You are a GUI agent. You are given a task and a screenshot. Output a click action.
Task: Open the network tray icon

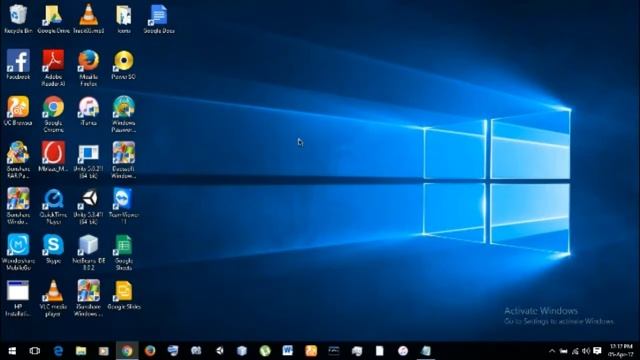point(575,351)
